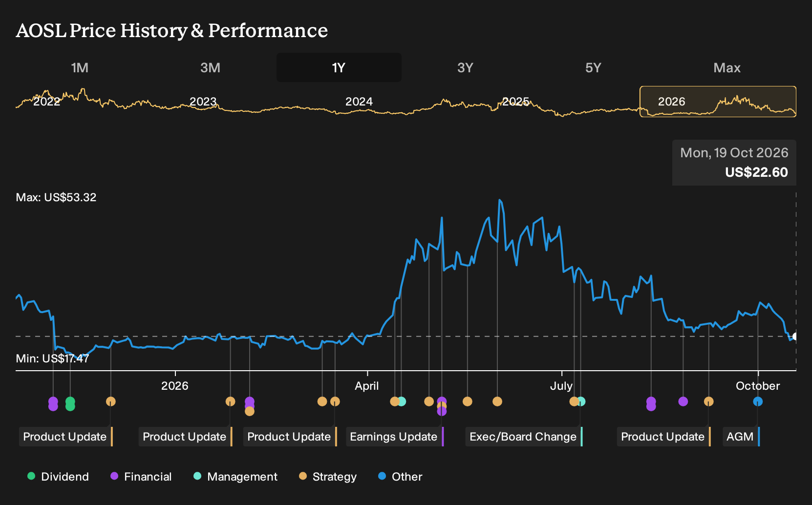
Task: Click the Min: US$17.47 label
Action: pyautogui.click(x=52, y=358)
